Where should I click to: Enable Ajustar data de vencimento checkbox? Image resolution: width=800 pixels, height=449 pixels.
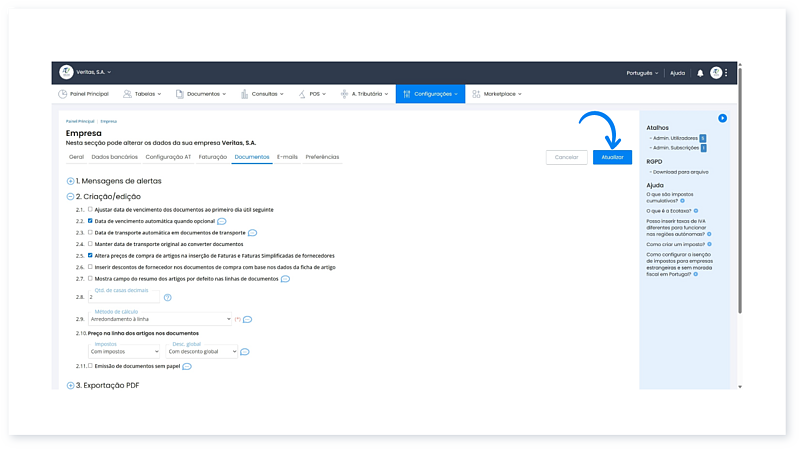point(90,210)
